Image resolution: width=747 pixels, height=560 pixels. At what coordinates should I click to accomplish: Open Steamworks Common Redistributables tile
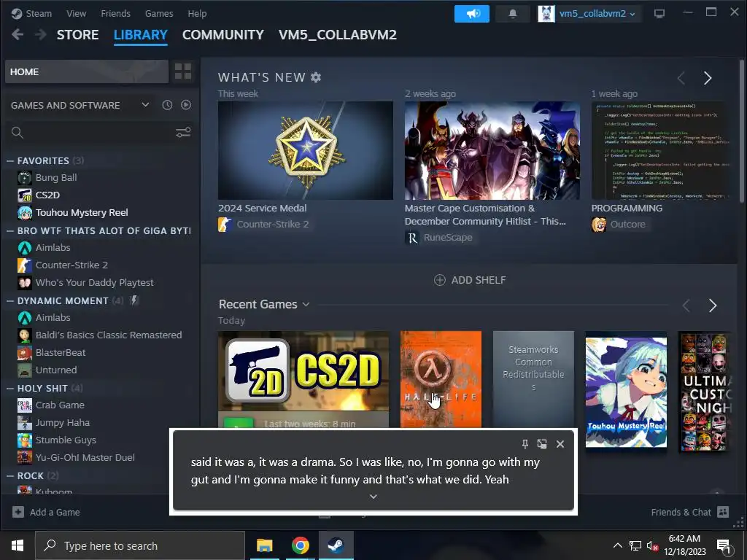click(533, 379)
